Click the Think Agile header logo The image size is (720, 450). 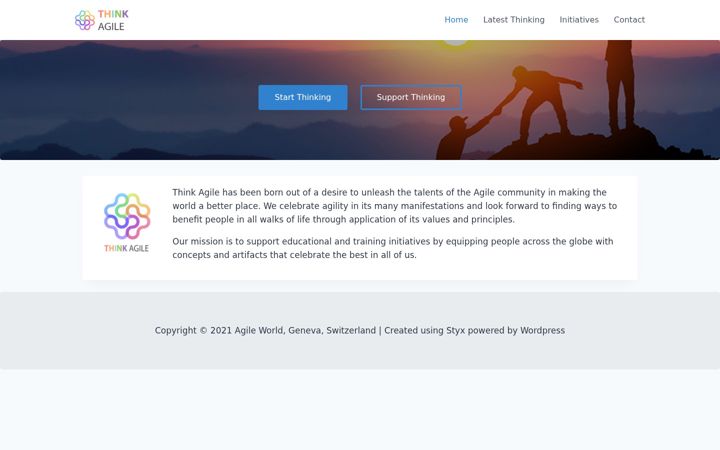pos(102,20)
